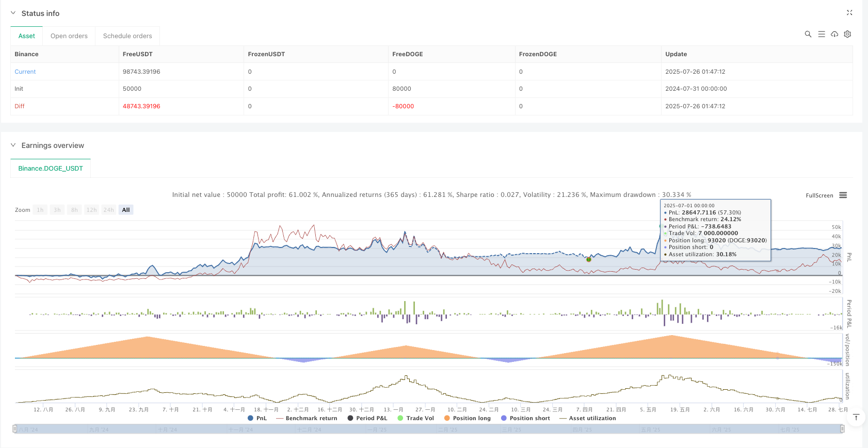The width and height of the screenshot is (868, 448).
Task: Click the Current row link
Action: coord(25,72)
